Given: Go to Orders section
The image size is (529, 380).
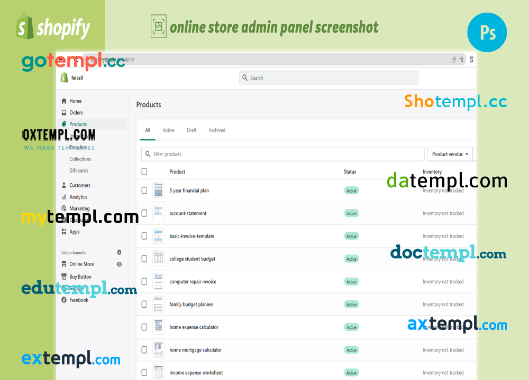Looking at the screenshot, I should point(72,112).
